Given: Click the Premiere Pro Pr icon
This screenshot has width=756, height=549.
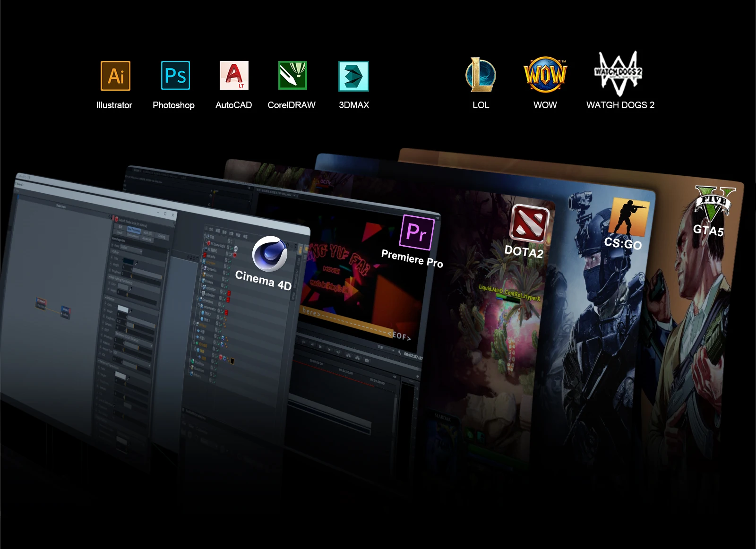Looking at the screenshot, I should 417,232.
